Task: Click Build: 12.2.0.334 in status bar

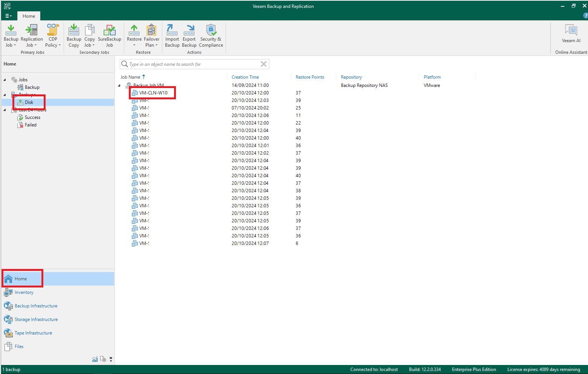Action: click(425, 369)
